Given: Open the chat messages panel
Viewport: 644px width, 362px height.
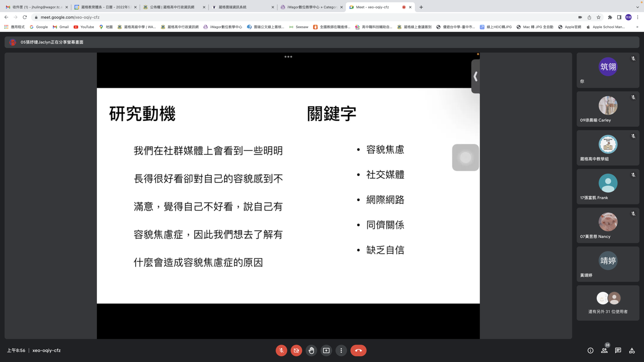Looking at the screenshot, I should [x=618, y=350].
